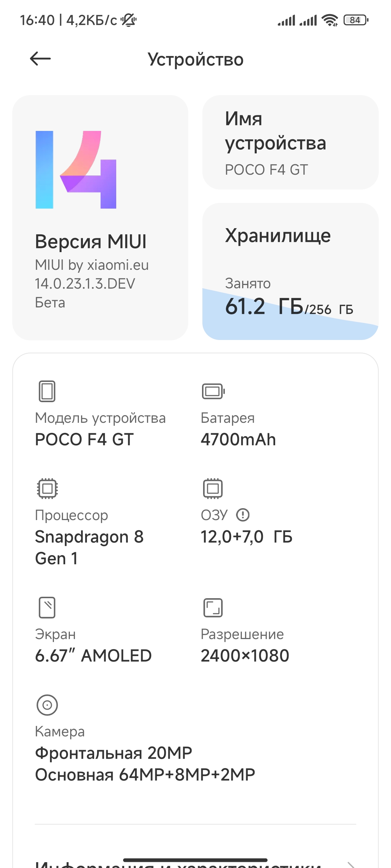
Task: Click the resolution icon above Разрешение
Action: point(213,607)
